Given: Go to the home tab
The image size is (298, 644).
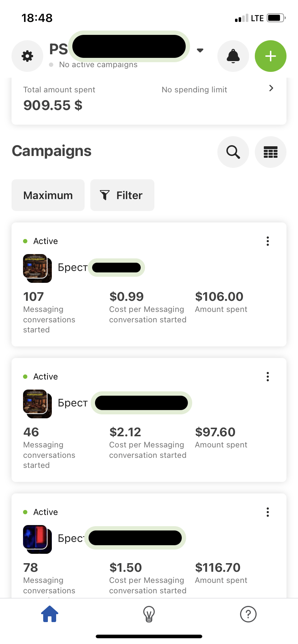Looking at the screenshot, I should [50, 614].
